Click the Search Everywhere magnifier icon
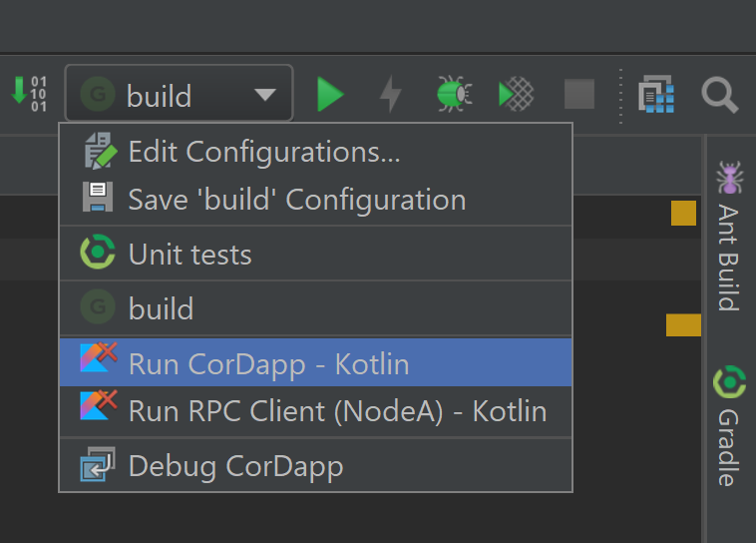Image resolution: width=756 pixels, height=543 pixels. (x=719, y=95)
